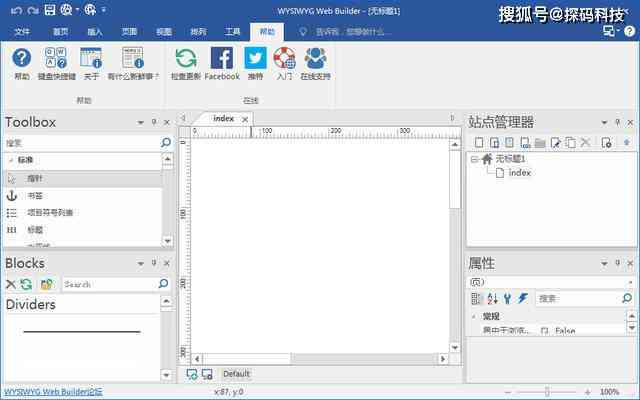Click the folder icon in Blocks toolbar

click(47, 284)
